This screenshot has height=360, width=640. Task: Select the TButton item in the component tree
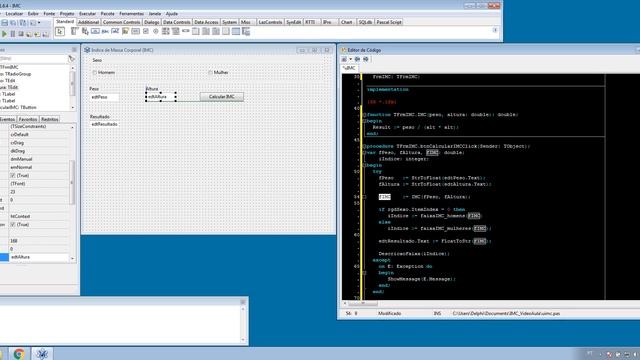tap(19, 107)
